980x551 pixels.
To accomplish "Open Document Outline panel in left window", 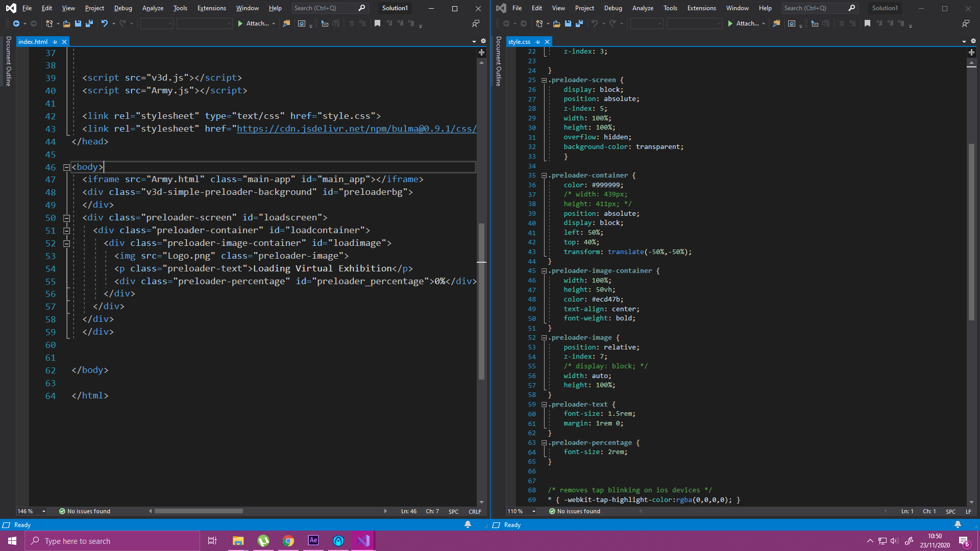I will tap(9, 61).
